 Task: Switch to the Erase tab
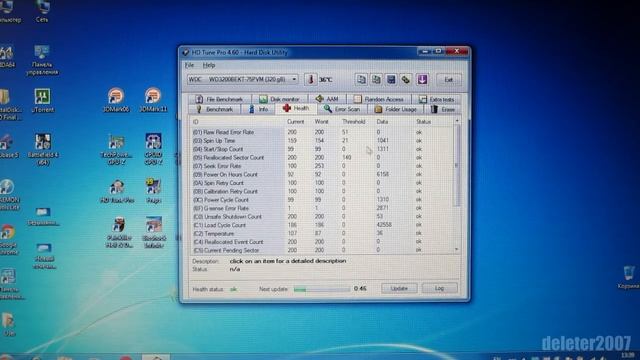pyautogui.click(x=443, y=109)
